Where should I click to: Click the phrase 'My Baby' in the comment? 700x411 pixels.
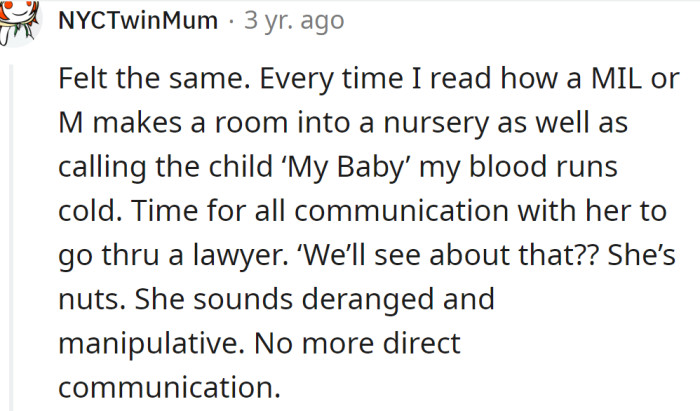click(x=346, y=167)
